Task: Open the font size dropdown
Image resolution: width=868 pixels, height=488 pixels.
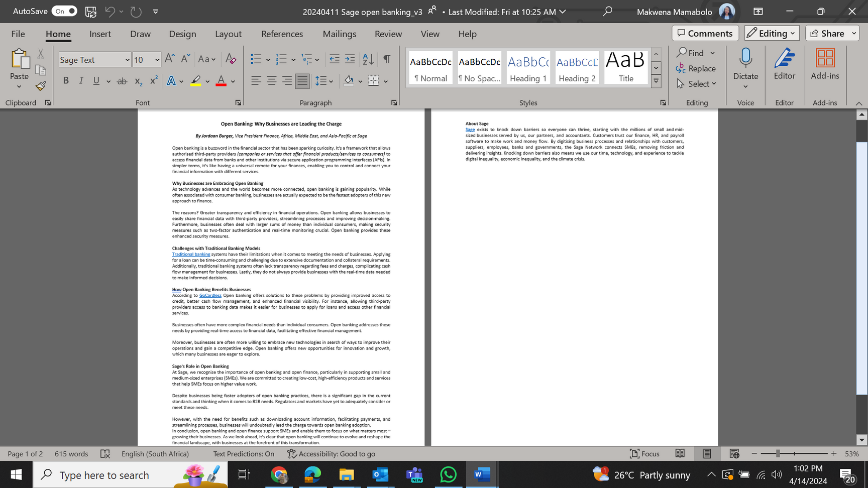Action: [157, 60]
